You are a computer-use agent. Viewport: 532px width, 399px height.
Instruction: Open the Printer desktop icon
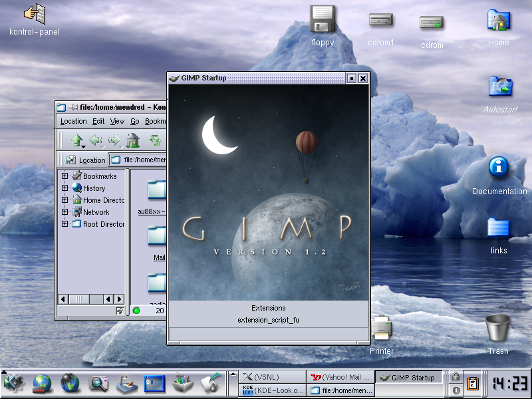pyautogui.click(x=382, y=327)
